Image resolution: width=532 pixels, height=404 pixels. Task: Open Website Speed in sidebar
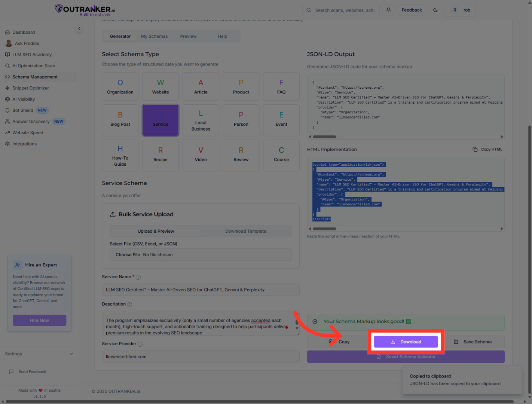28,133
